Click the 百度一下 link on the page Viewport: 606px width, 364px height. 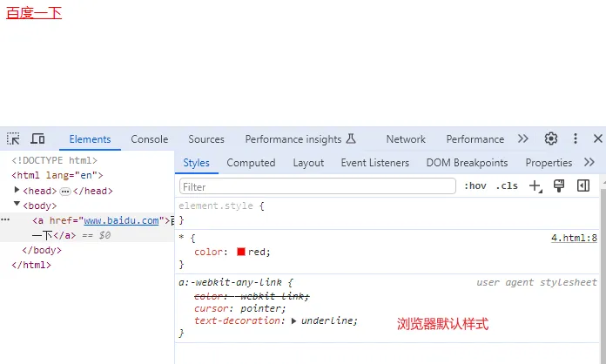coord(34,13)
